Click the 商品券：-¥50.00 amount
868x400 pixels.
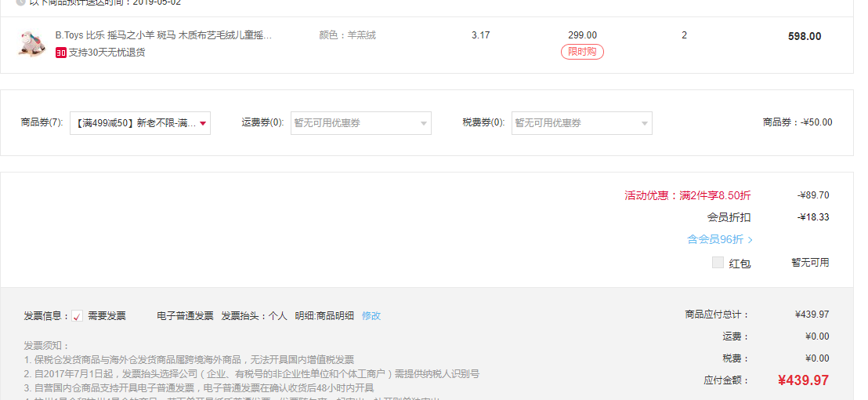[797, 122]
